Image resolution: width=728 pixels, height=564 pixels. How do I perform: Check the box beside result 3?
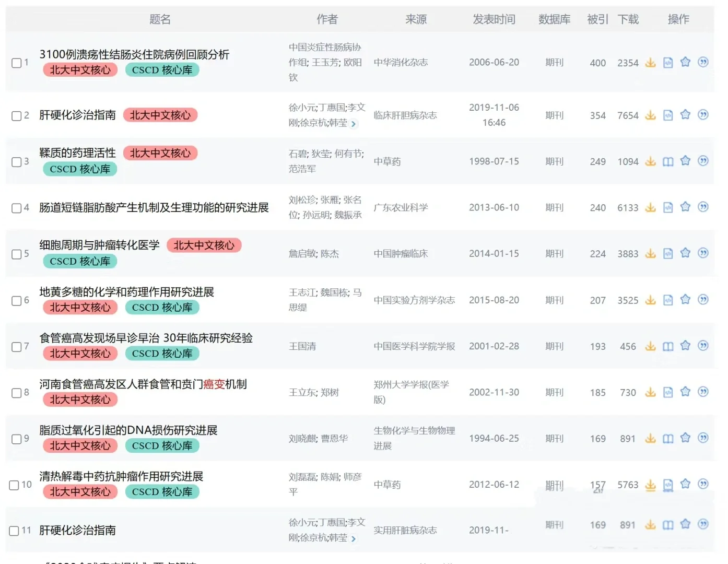pos(17,162)
